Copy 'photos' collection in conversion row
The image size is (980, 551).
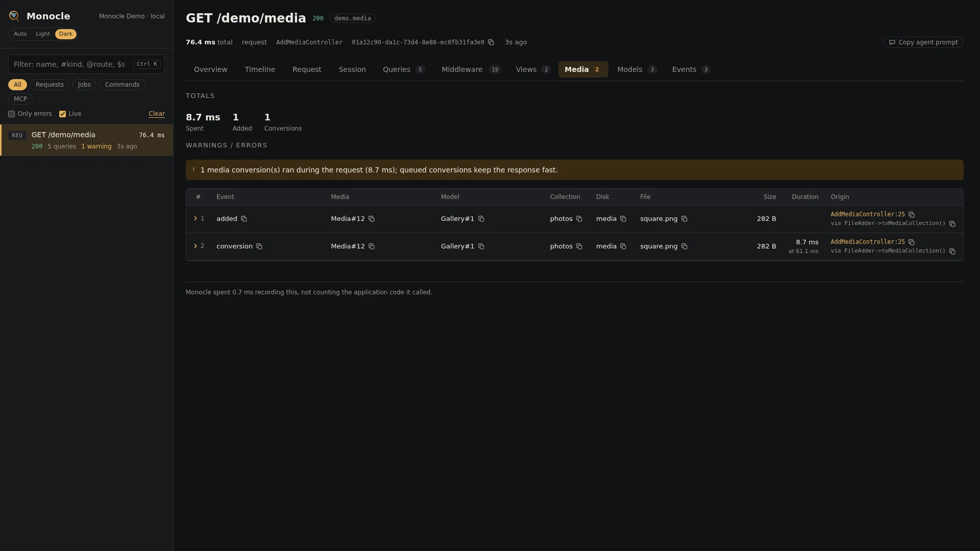(579, 246)
